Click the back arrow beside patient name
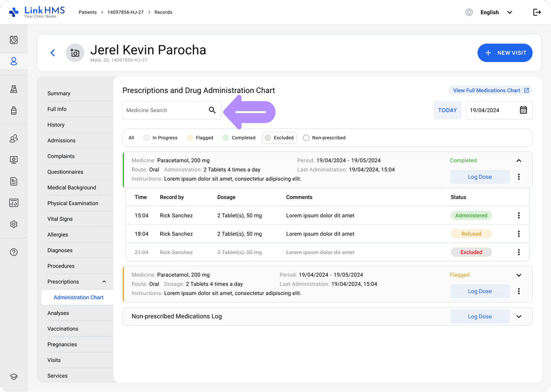Viewport: 551px width, 392px height. [x=53, y=53]
